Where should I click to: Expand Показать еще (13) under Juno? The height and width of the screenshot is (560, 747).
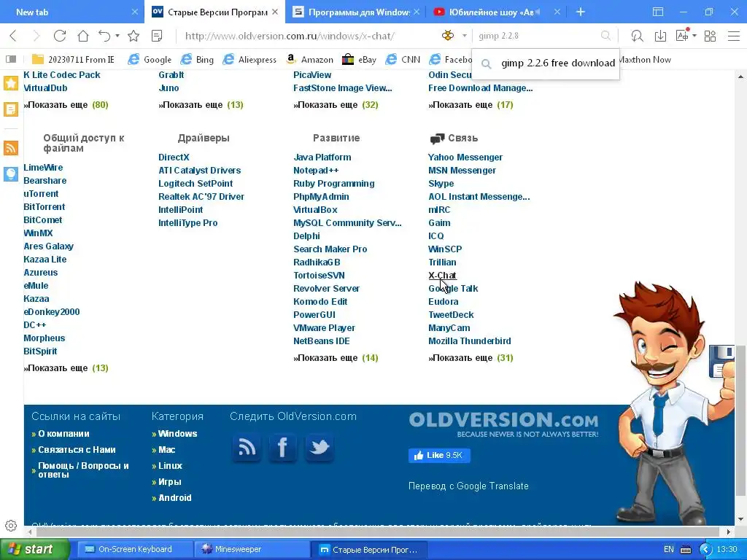(201, 105)
